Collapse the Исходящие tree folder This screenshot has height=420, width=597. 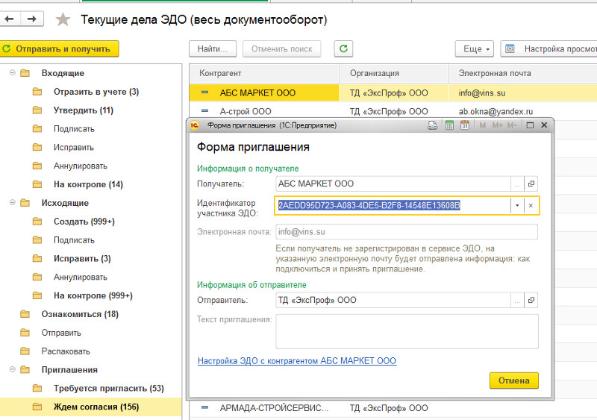[12, 203]
